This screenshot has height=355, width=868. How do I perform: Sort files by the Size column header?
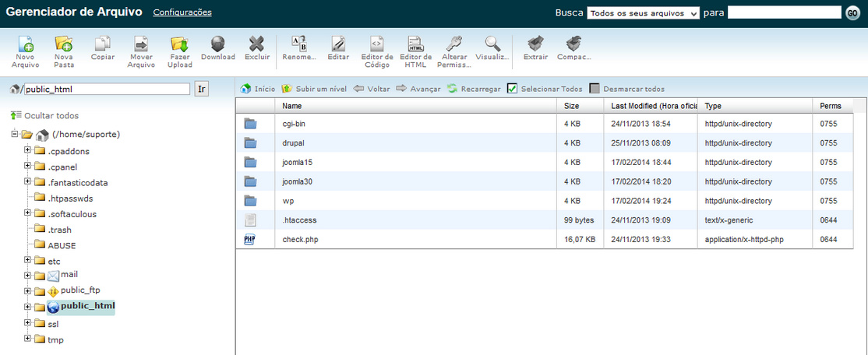(571, 106)
